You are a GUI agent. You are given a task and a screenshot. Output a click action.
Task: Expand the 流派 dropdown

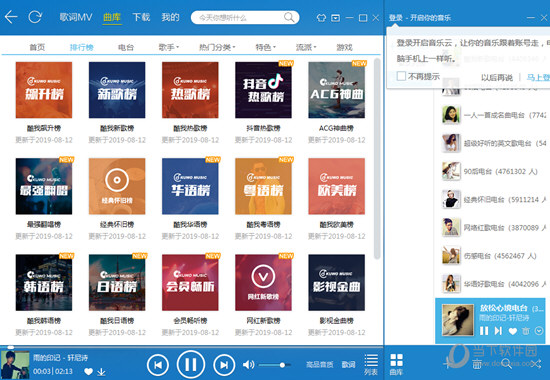pyautogui.click(x=306, y=47)
